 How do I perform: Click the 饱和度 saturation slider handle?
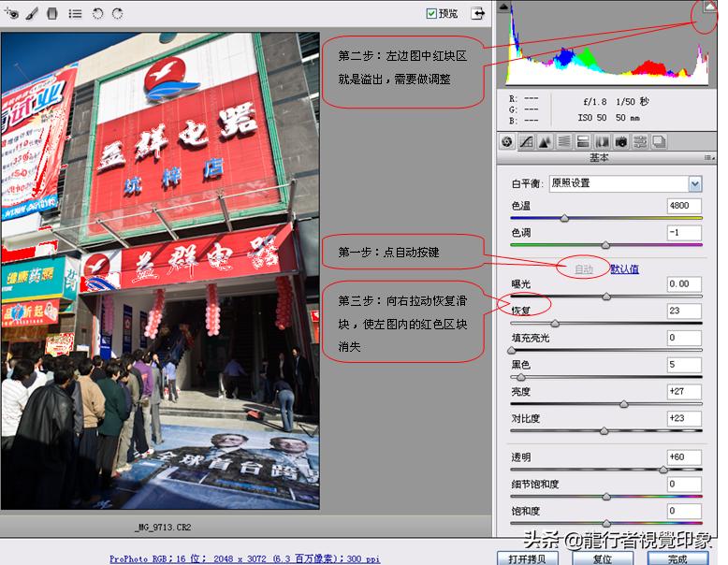click(606, 523)
